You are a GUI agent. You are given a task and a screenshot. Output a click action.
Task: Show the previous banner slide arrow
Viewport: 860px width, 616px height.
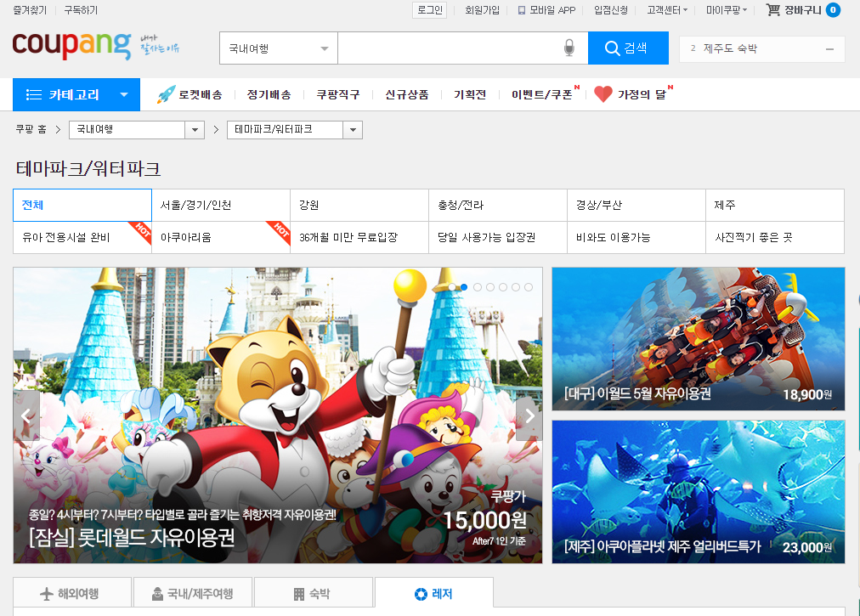coord(26,415)
